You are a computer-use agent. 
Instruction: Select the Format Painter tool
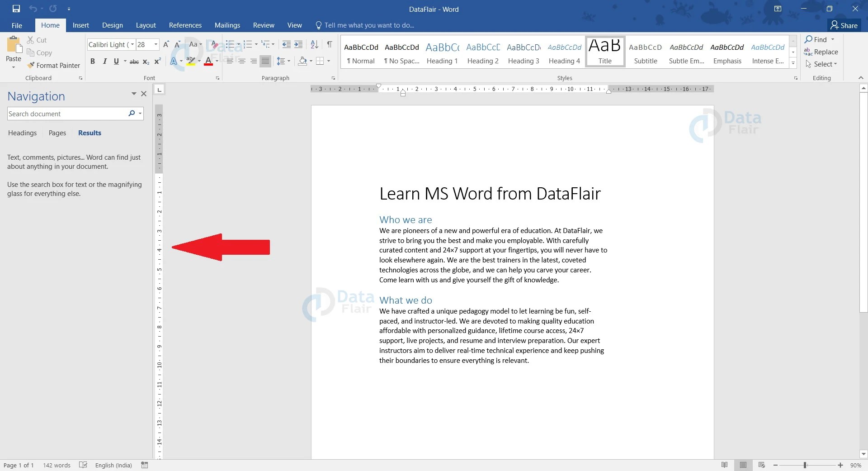click(54, 65)
